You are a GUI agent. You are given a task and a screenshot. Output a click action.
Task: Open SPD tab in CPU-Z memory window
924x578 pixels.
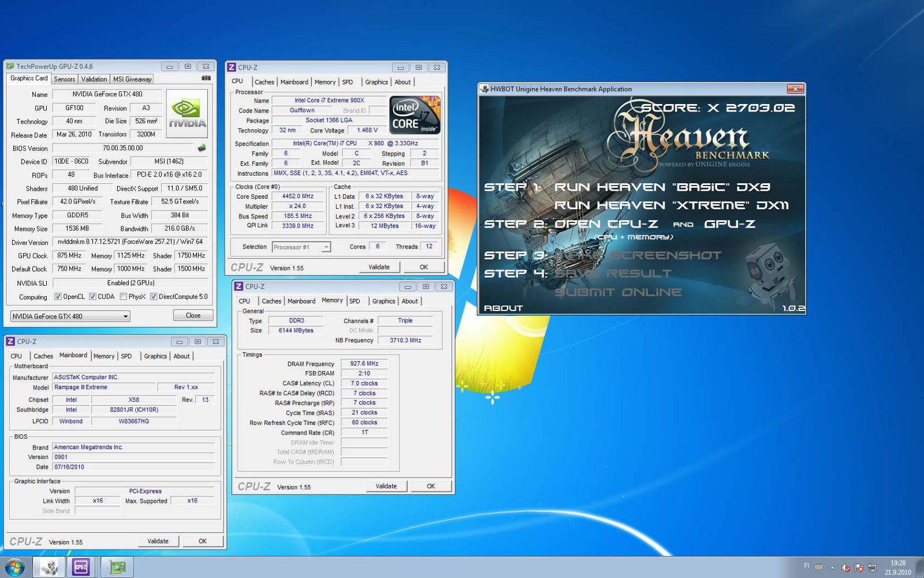pos(355,301)
